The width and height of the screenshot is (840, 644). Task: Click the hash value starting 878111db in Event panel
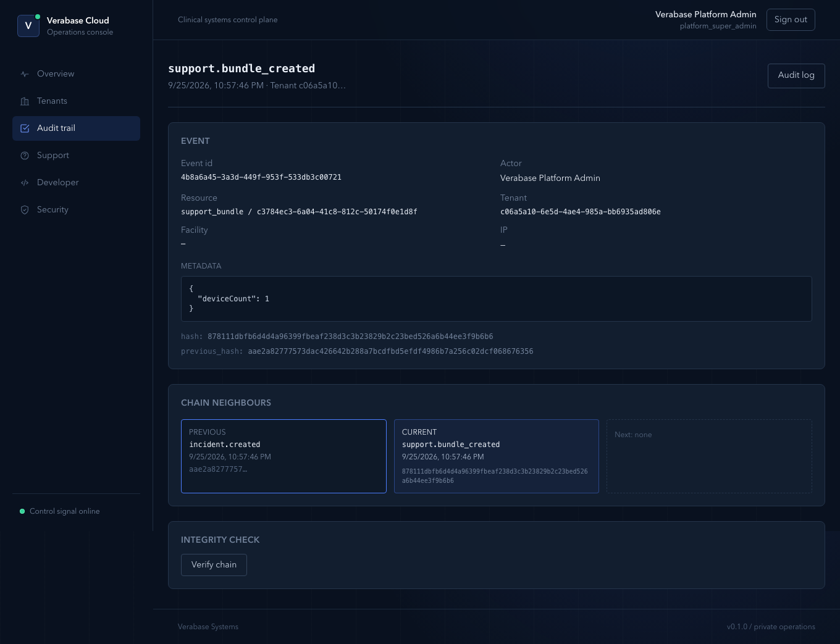click(x=350, y=337)
